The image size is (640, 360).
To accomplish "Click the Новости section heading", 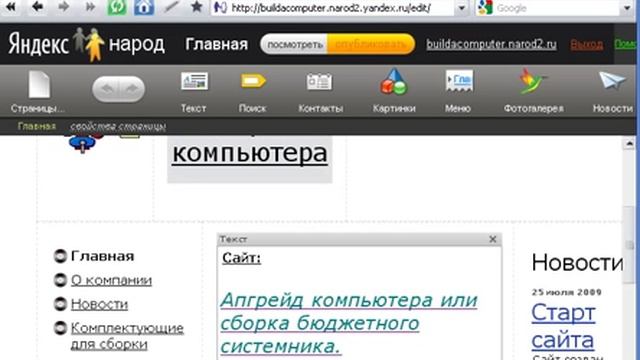I will point(577,262).
